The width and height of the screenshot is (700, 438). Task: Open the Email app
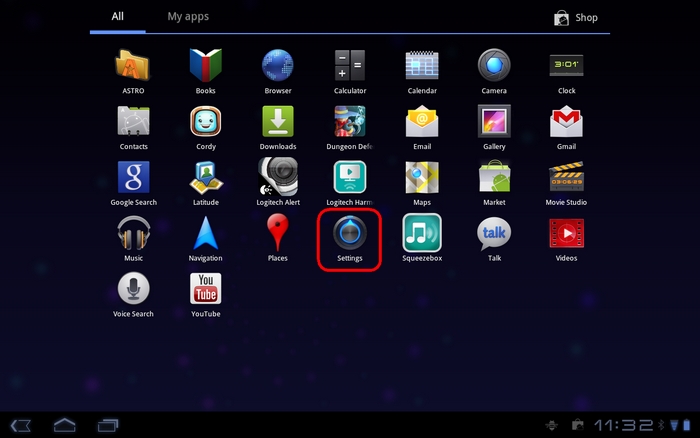coord(422,127)
